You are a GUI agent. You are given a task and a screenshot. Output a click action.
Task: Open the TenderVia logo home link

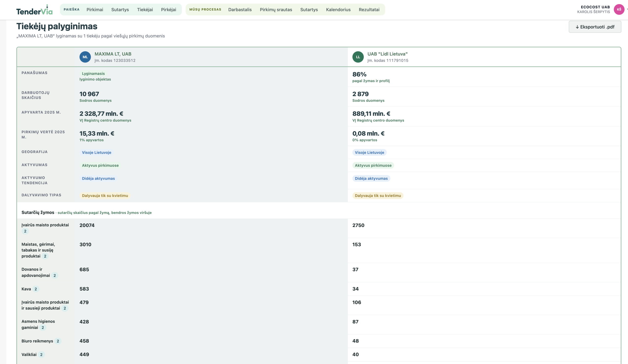34,10
